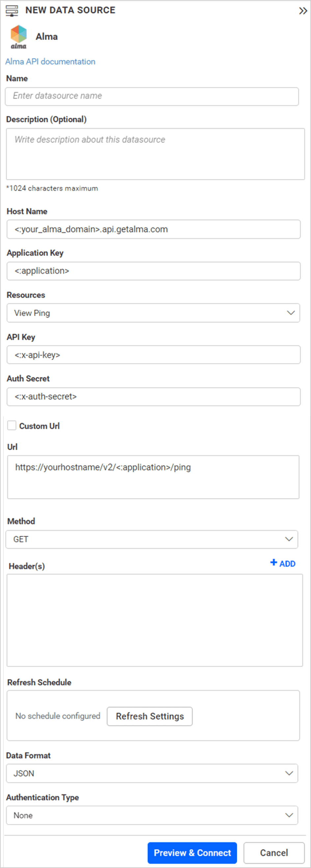Screen dimensions: 311x868
Task: Open the Method dropdown showing GET
Action: point(152,540)
